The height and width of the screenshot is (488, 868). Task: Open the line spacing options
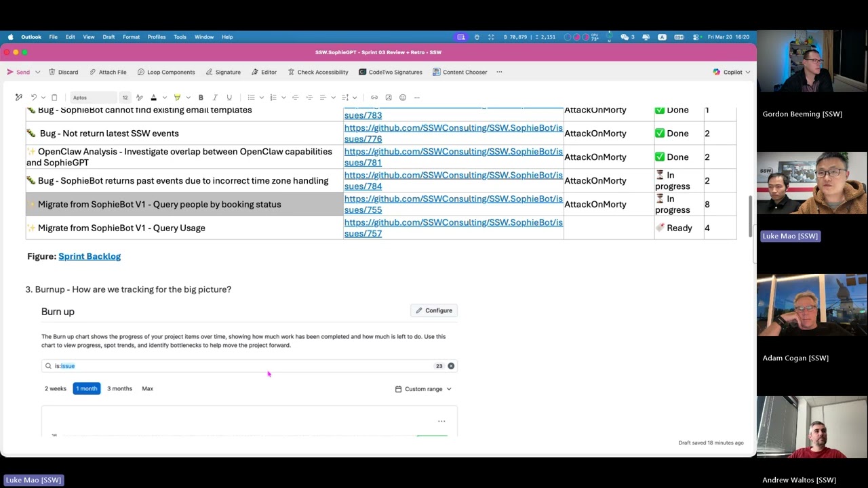tap(345, 98)
